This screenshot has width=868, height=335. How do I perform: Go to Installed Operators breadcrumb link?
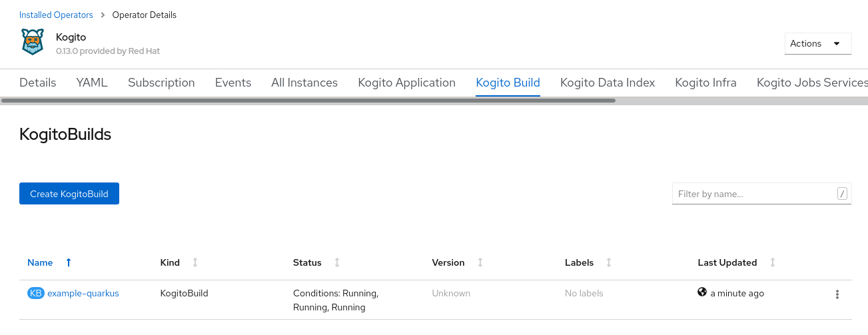click(x=56, y=15)
